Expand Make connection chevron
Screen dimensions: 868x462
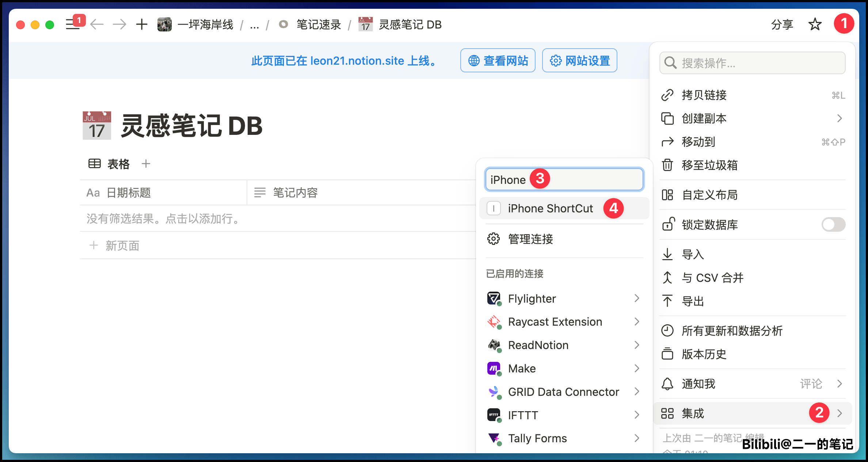tap(637, 368)
